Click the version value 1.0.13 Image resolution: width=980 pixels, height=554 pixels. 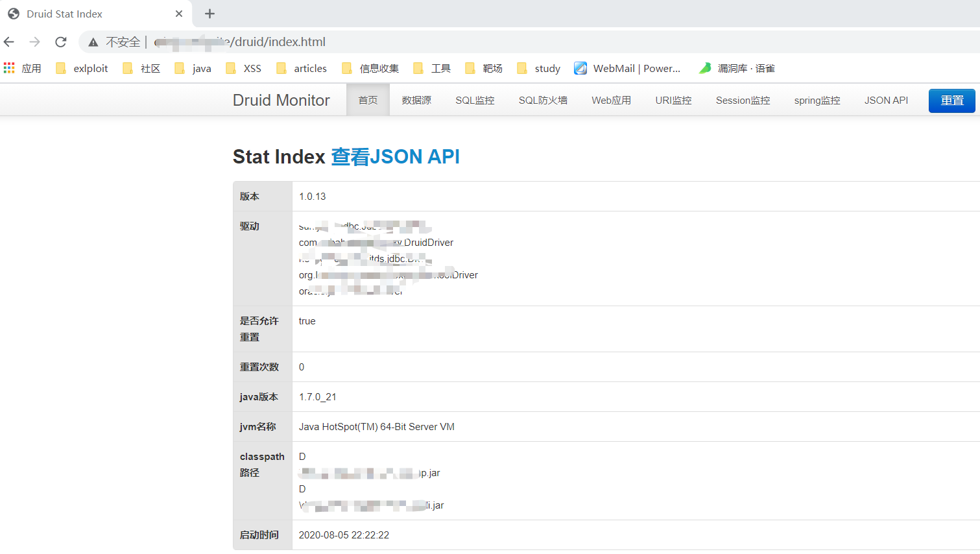pyautogui.click(x=313, y=197)
